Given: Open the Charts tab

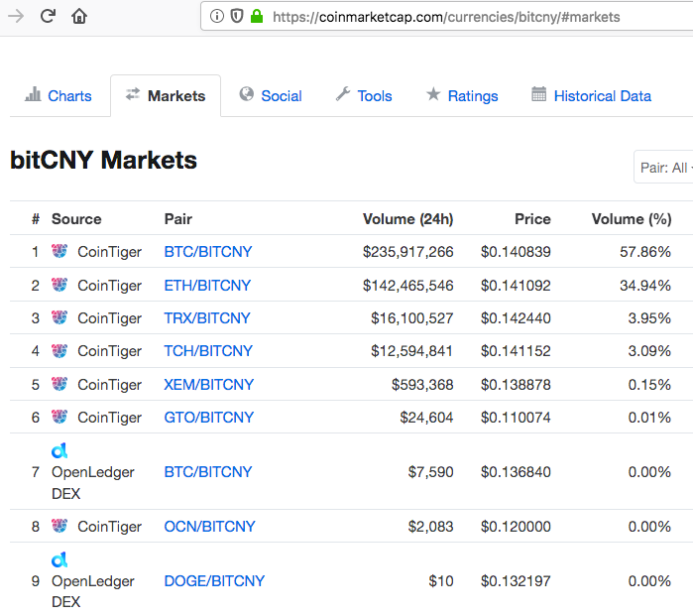Looking at the screenshot, I should click(58, 96).
